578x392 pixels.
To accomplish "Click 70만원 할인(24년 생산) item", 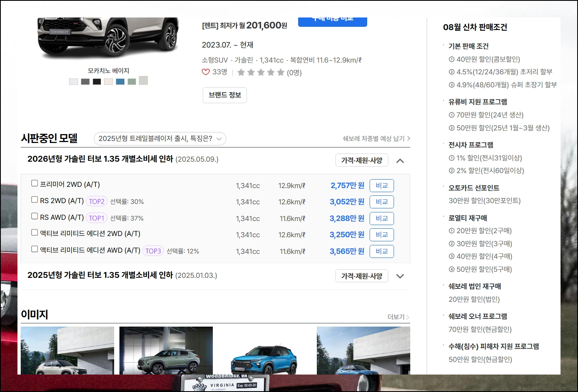I will coord(486,115).
